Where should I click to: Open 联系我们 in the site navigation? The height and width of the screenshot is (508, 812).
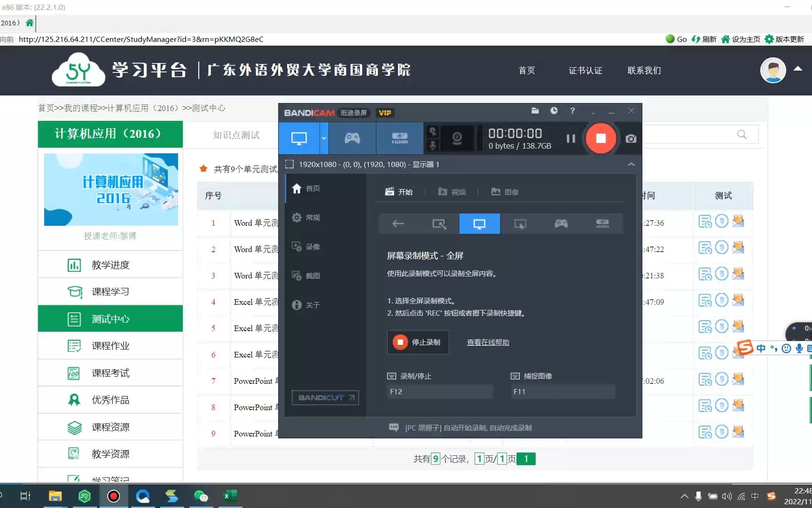click(644, 71)
